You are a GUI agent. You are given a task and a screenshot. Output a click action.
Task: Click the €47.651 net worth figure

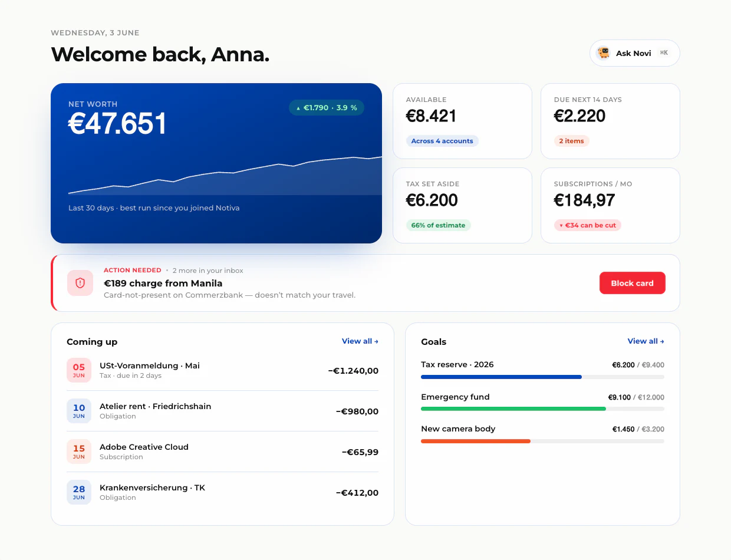point(117,124)
